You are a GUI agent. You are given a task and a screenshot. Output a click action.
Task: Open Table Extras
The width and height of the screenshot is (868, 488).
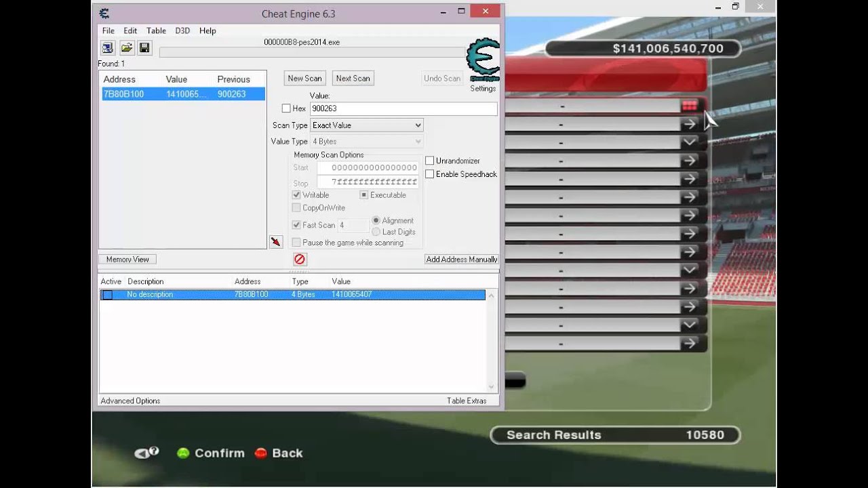[467, 401]
